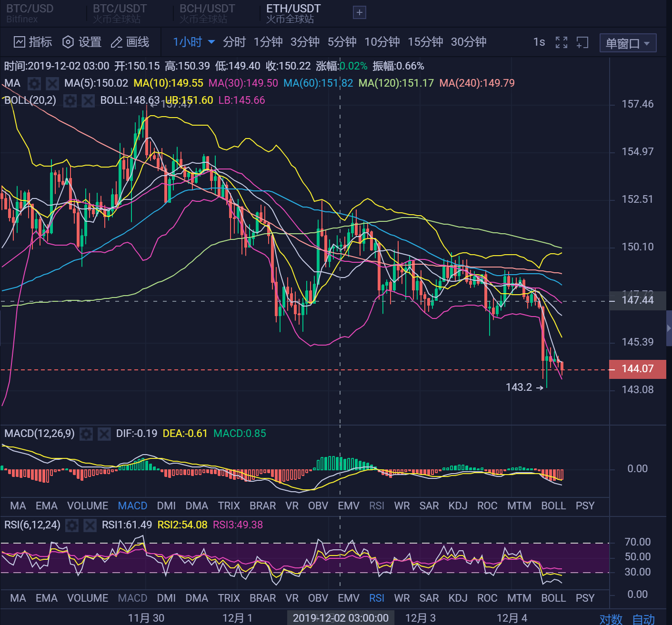Enter fullscreen chart mode
672x625 pixels.
tap(562, 42)
